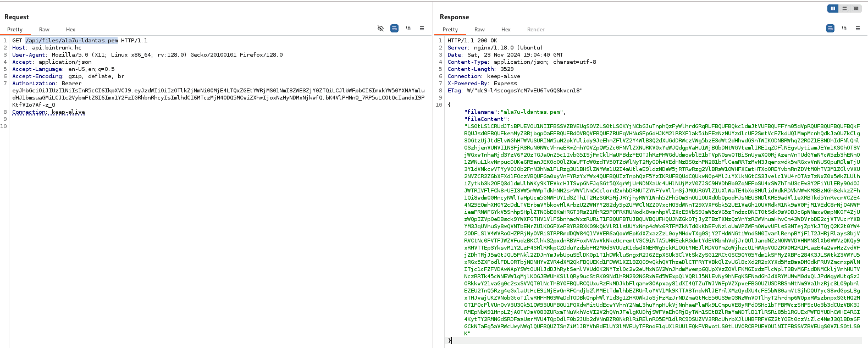Switch to Request Pretty tab
868x348 pixels.
[15, 30]
